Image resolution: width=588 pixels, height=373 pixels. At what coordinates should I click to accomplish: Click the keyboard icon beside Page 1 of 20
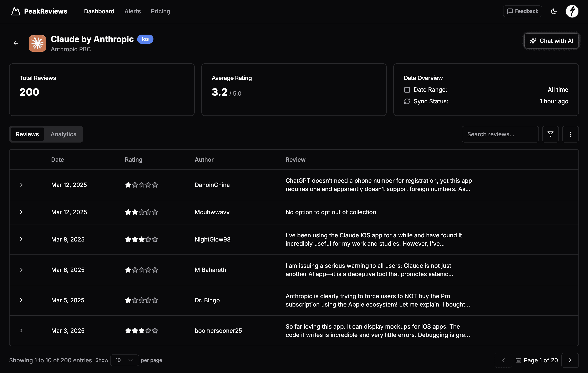[x=518, y=360]
